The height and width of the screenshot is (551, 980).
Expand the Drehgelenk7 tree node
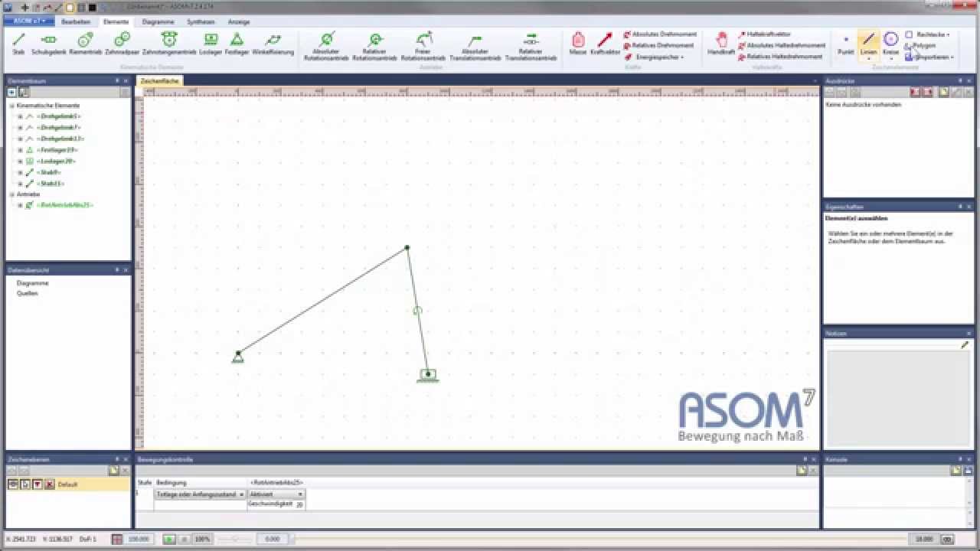pos(20,128)
